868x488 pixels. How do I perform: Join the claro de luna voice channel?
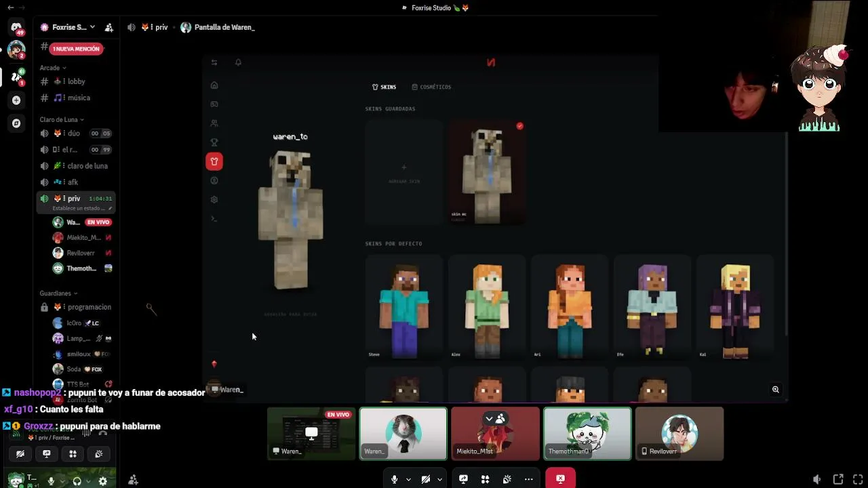pyautogui.click(x=75, y=166)
